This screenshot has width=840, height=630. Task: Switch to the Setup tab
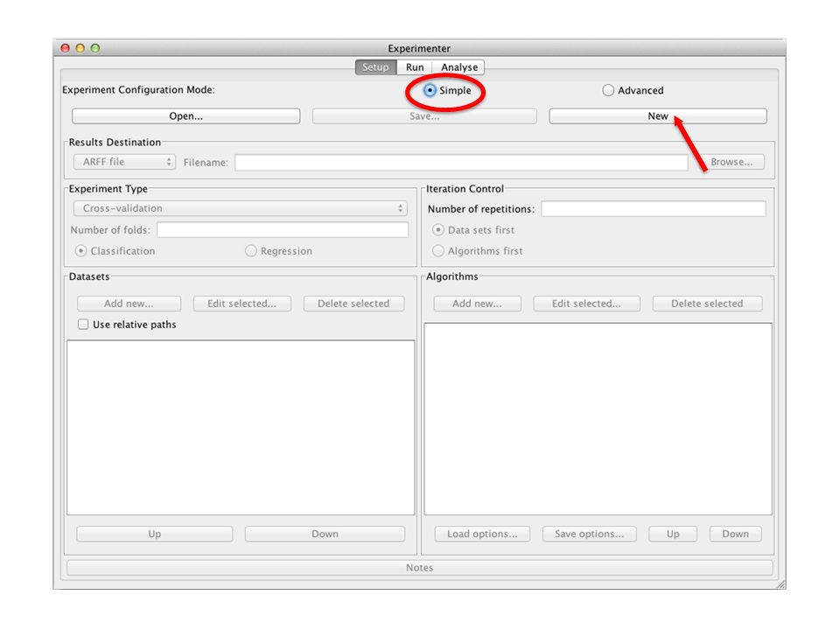click(x=375, y=67)
